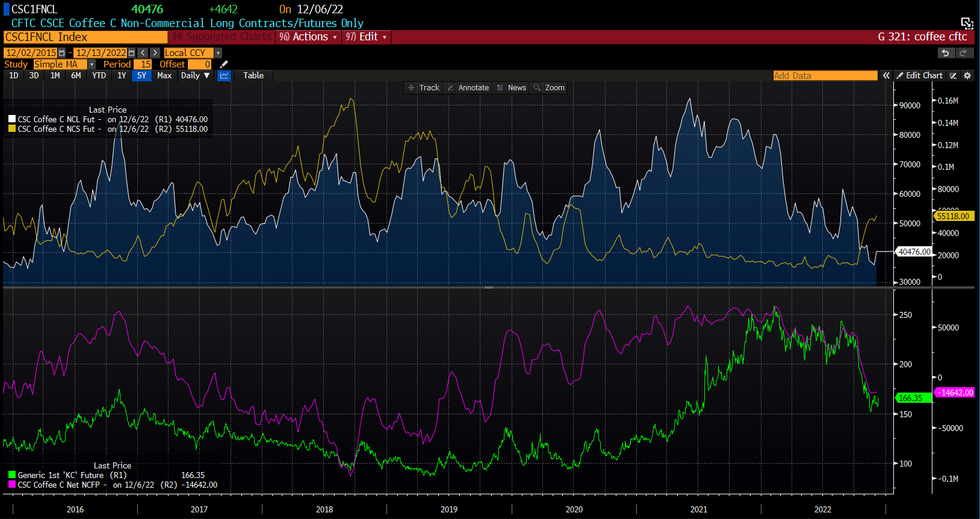
Task: Enable Annotate mode on chart
Action: coord(468,88)
